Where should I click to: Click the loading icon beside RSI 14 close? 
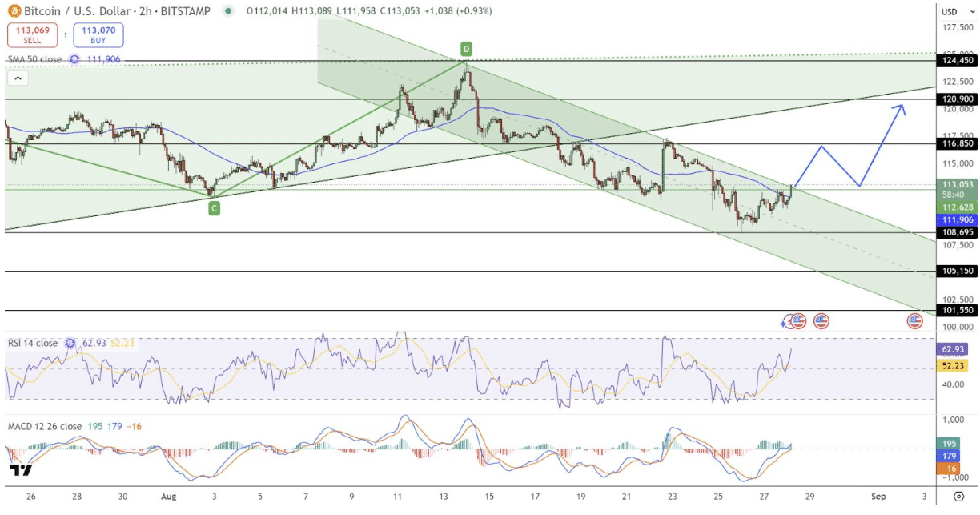click(x=70, y=343)
